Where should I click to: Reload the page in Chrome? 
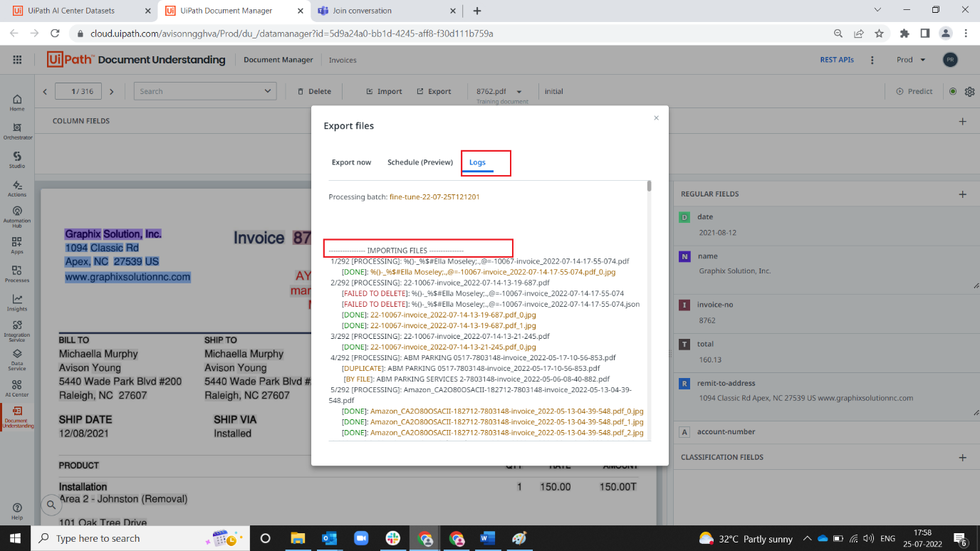[x=55, y=33]
